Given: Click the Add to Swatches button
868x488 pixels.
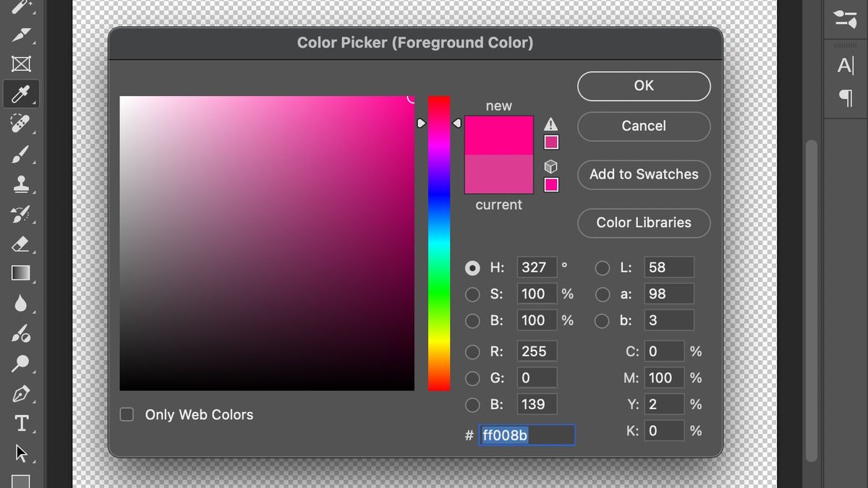Looking at the screenshot, I should (x=644, y=174).
